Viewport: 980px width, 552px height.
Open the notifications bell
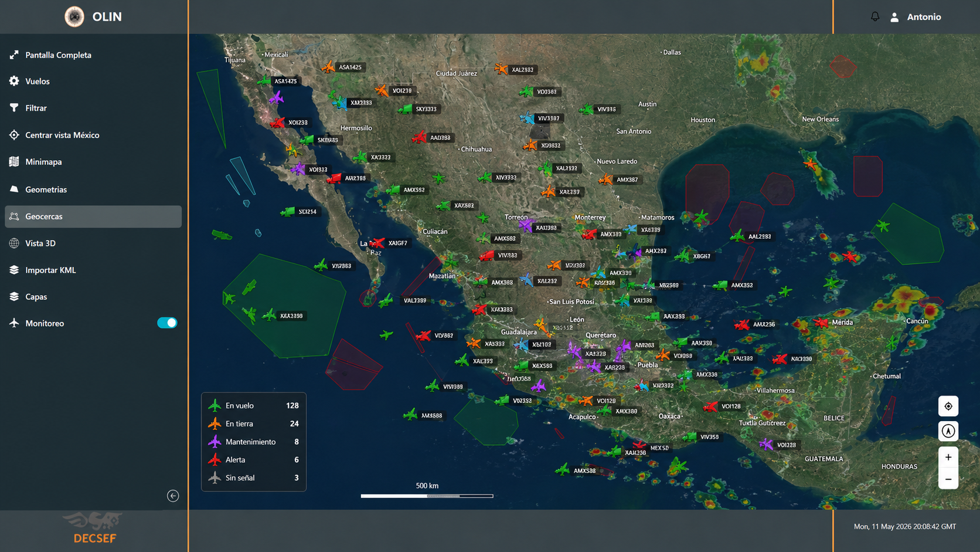[874, 16]
